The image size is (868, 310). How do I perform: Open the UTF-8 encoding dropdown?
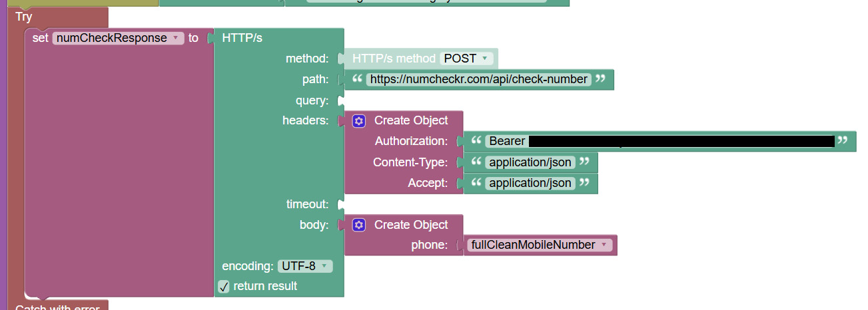pos(304,266)
